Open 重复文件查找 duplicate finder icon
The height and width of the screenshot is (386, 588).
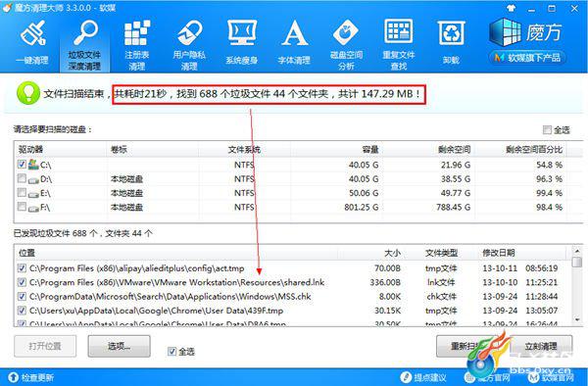399,31
